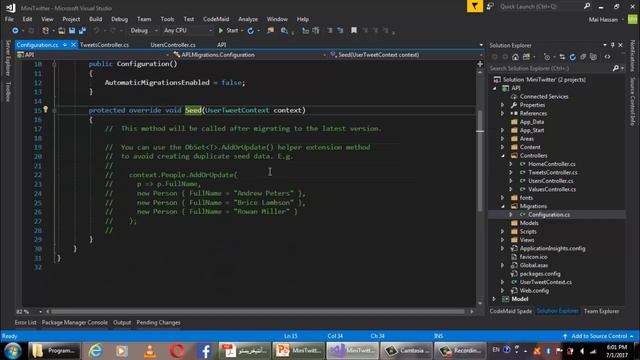Open Internet Explorer from the taskbar
The height and width of the screenshot is (360, 640).
pyautogui.click(x=96, y=351)
